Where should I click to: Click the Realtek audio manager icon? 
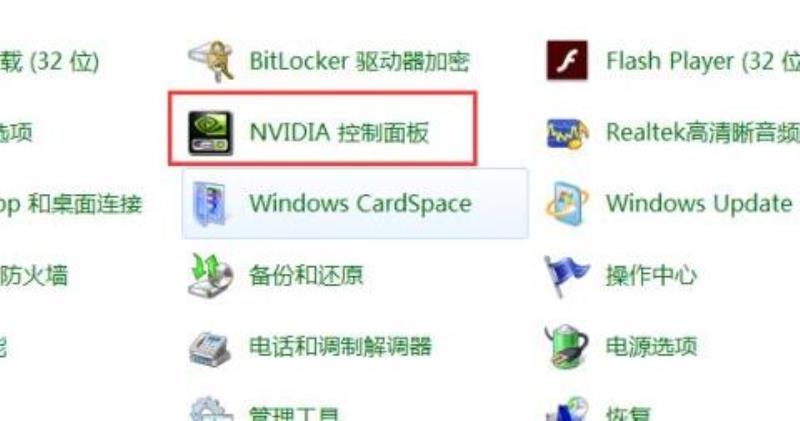567,134
